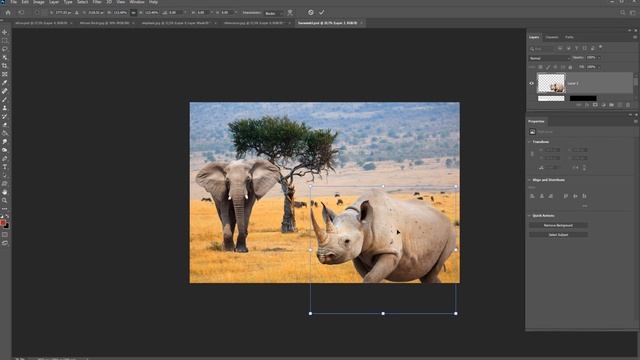Click the Home icon in options bar
Screen dimensions: 640x360
[x=8, y=13]
